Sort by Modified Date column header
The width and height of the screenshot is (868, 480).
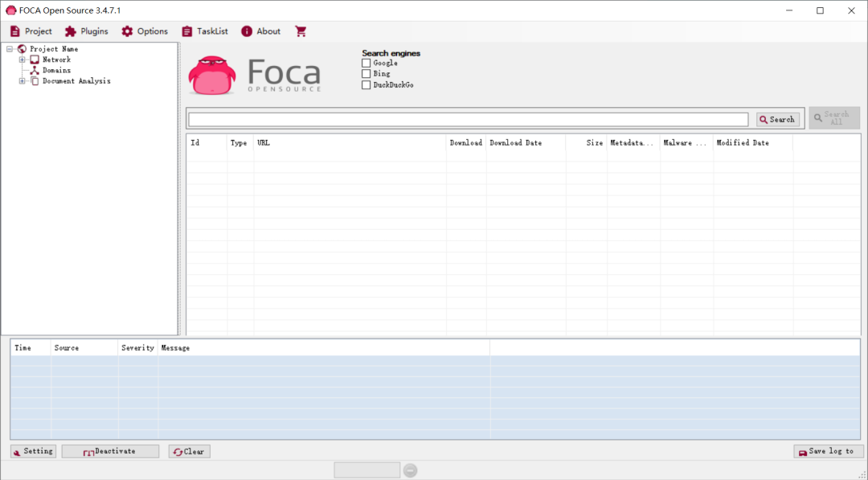[x=753, y=143]
